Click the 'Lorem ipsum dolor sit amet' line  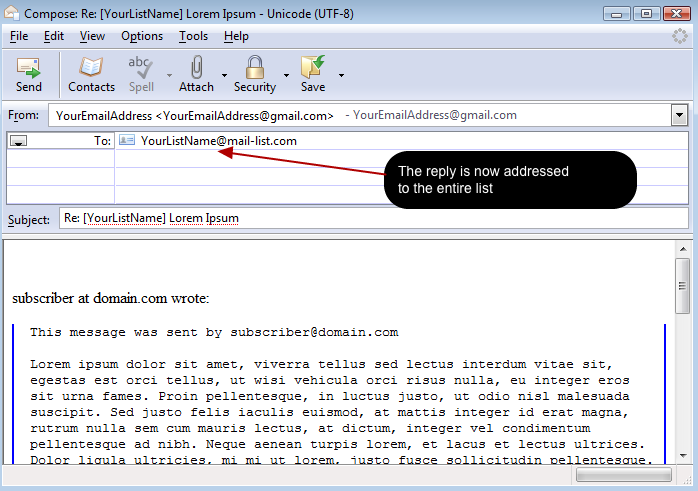click(x=321, y=364)
